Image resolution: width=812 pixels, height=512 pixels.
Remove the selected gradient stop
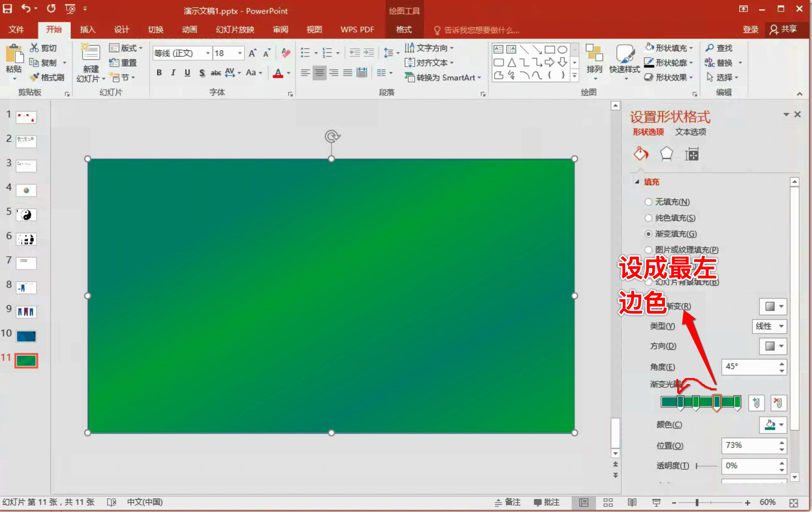pos(778,403)
